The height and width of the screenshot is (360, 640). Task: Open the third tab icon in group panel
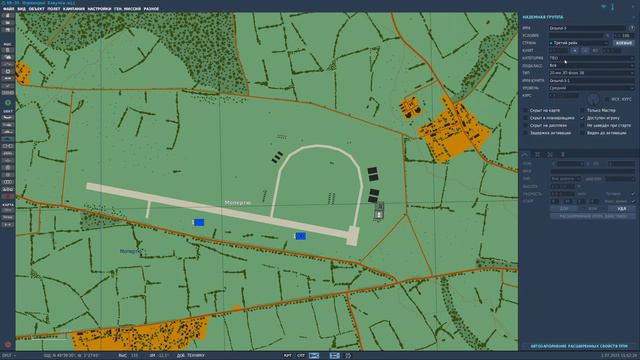(550, 154)
